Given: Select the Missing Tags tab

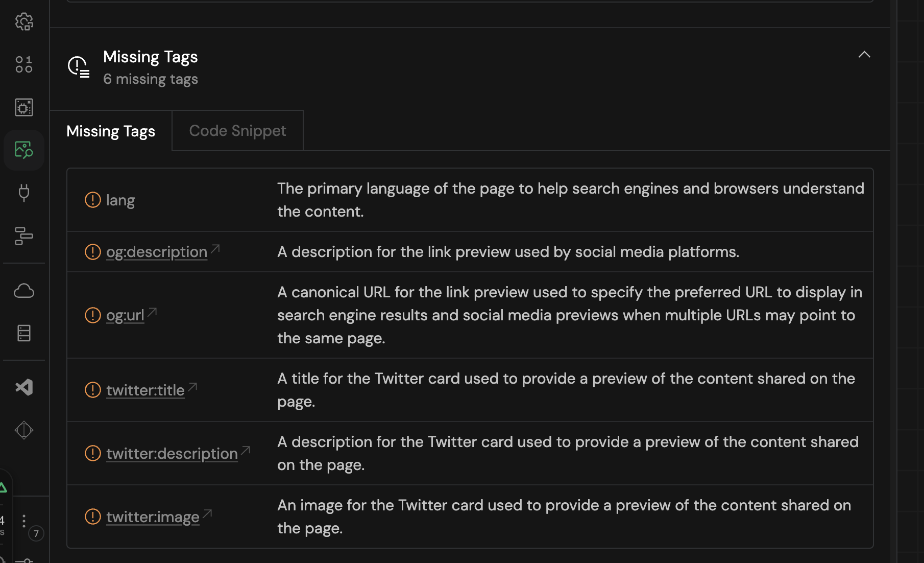Looking at the screenshot, I should click(x=111, y=131).
